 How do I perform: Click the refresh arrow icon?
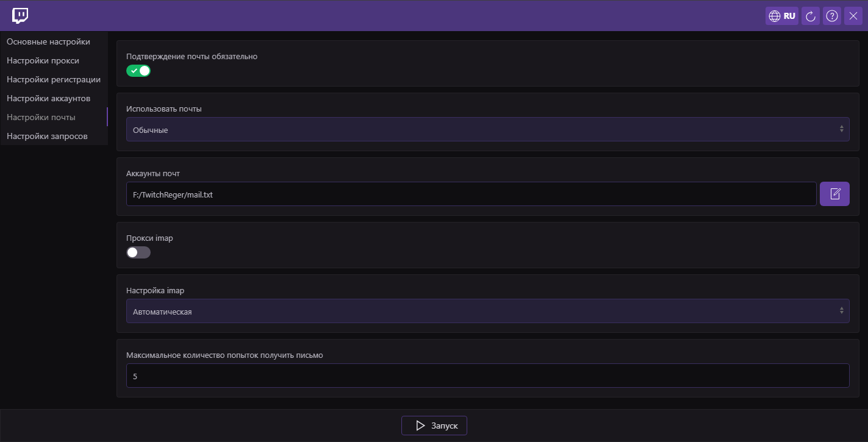[811, 16]
